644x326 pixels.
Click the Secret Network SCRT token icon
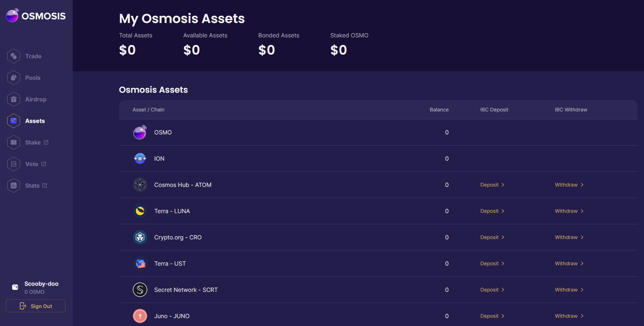point(140,290)
